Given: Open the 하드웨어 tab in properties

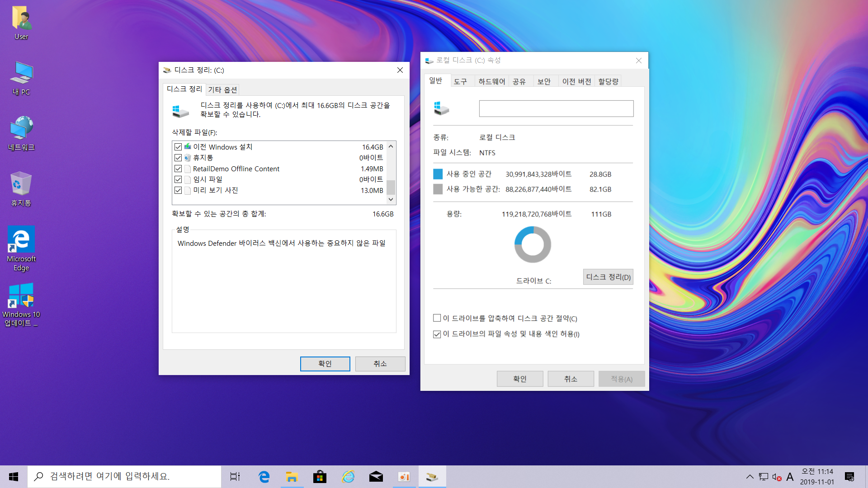Looking at the screenshot, I should pos(491,81).
